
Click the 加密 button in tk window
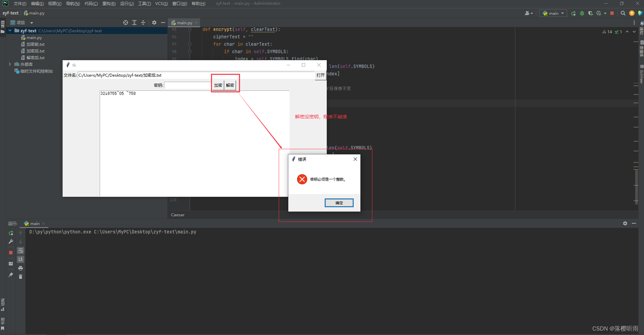point(218,85)
